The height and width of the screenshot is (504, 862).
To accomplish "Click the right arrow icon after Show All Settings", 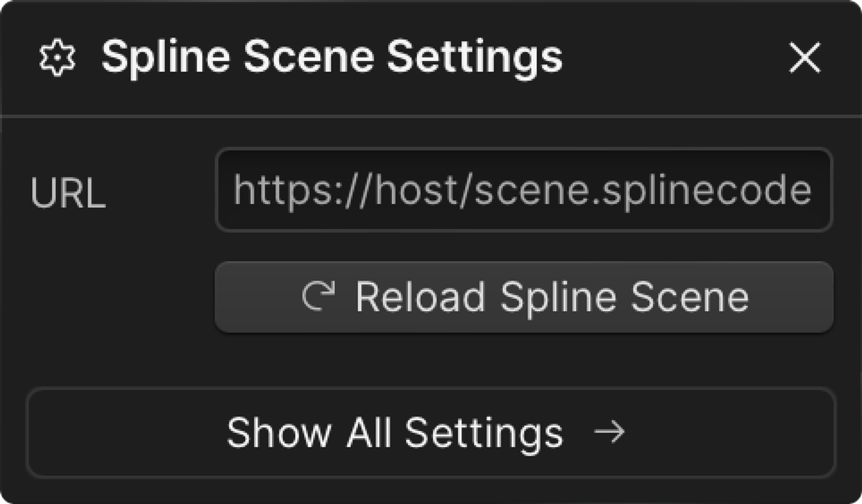I will click(x=609, y=431).
